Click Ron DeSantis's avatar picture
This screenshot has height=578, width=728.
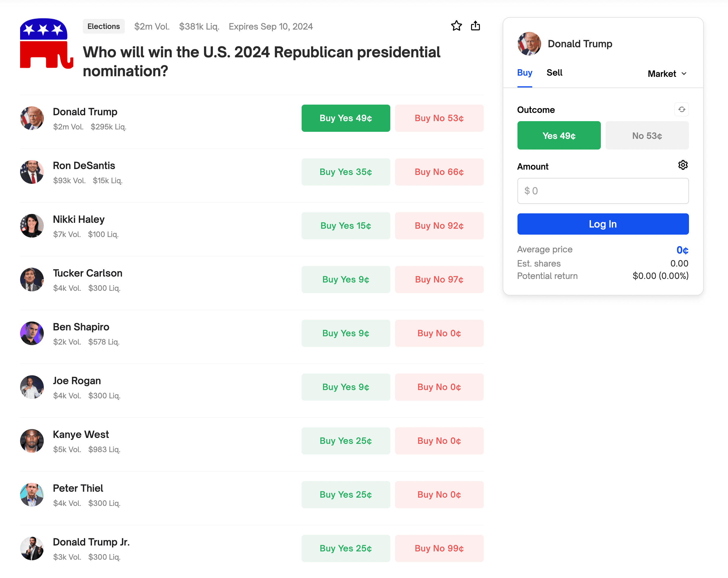(x=32, y=172)
